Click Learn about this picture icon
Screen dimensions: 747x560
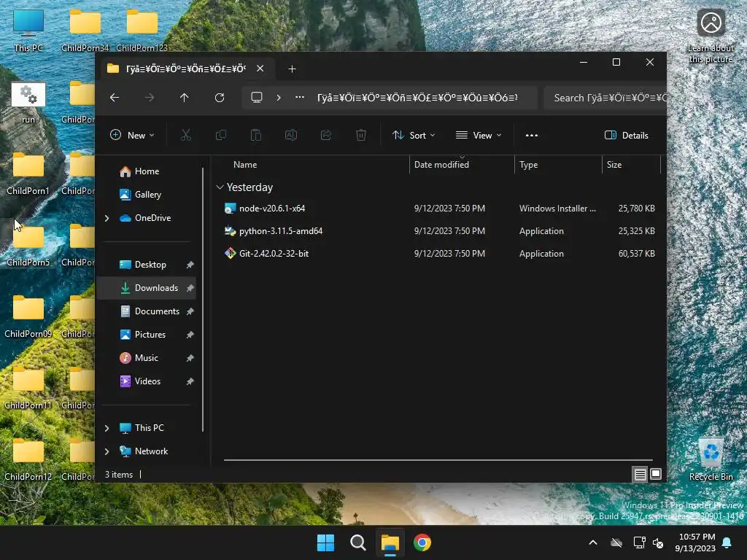click(711, 36)
